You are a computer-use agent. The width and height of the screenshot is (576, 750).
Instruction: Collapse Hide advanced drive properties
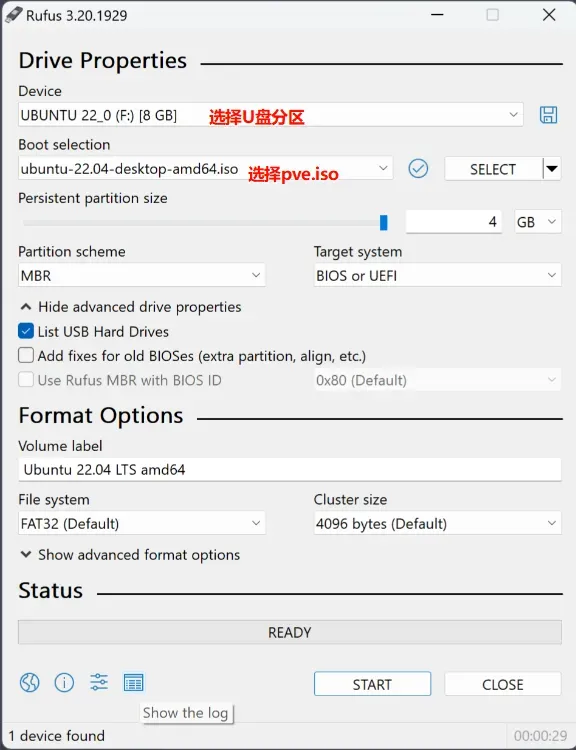(x=130, y=307)
